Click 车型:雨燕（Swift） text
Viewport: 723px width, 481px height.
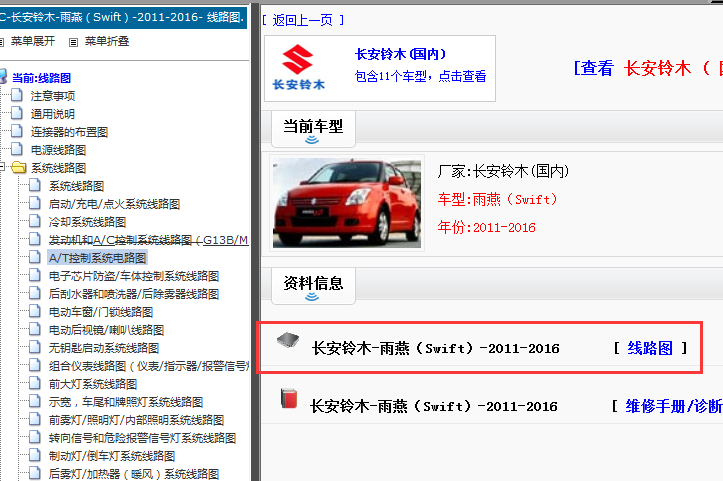pos(498,200)
